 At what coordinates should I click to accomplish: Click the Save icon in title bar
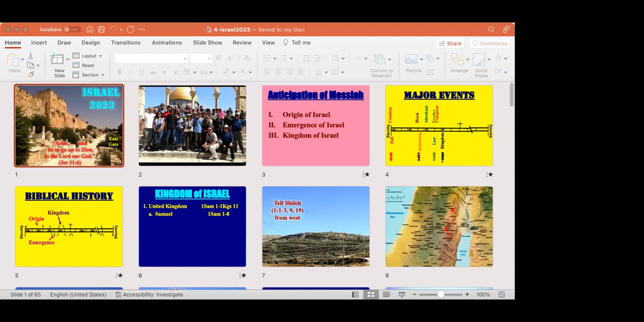[101, 30]
